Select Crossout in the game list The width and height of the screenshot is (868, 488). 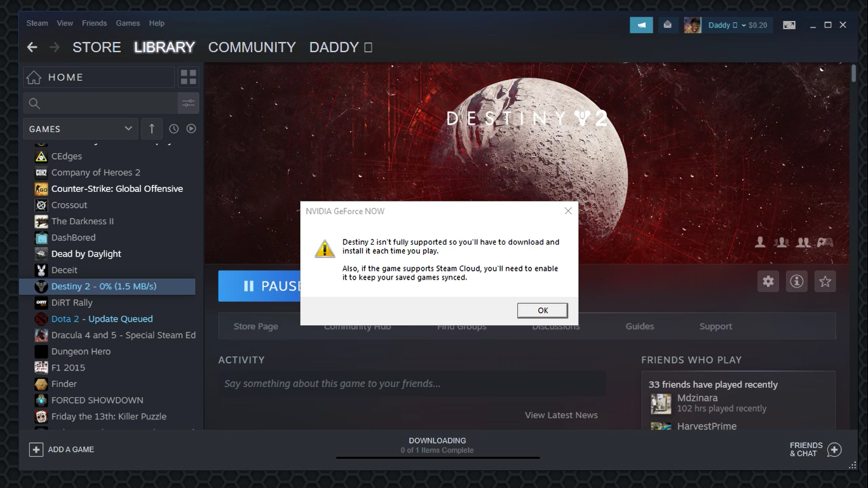coord(69,205)
